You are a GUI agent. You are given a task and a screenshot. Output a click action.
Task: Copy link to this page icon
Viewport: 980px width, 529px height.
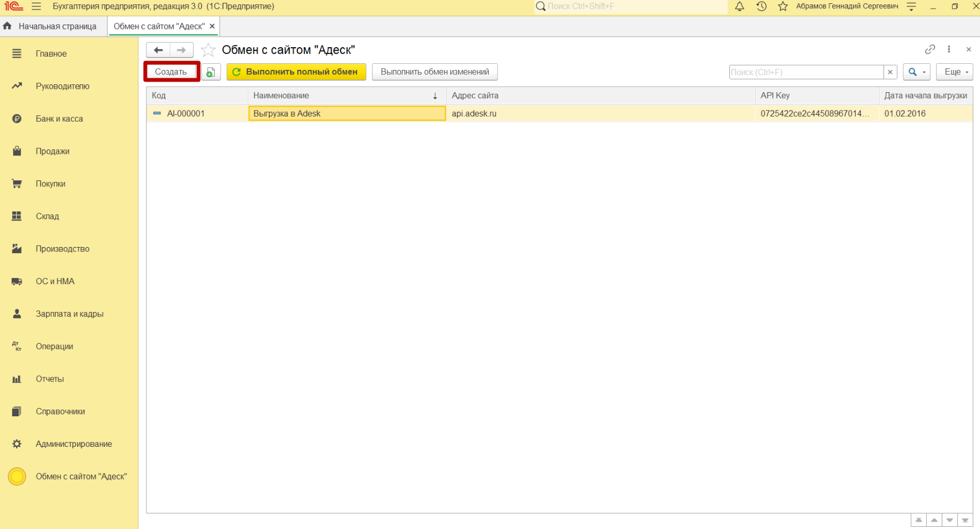pyautogui.click(x=930, y=49)
